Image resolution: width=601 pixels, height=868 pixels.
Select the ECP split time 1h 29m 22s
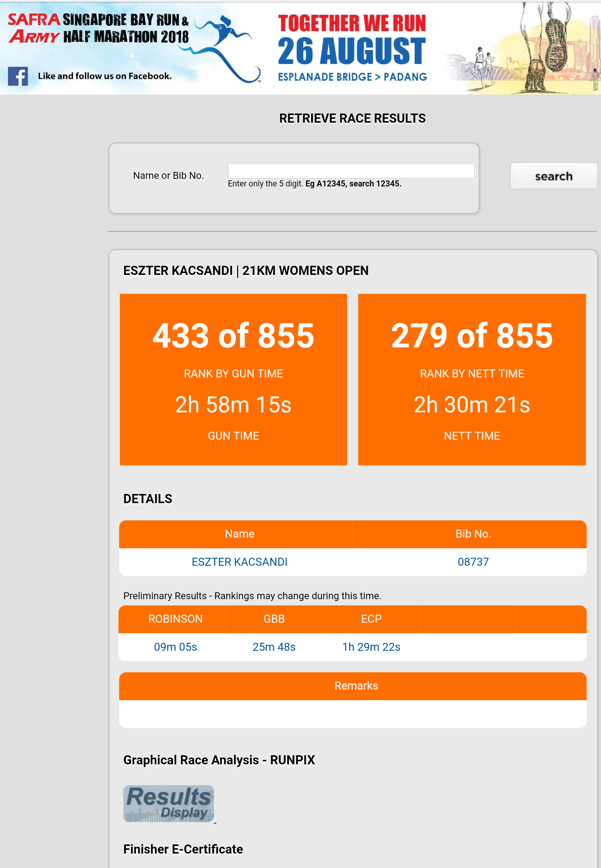click(x=371, y=647)
